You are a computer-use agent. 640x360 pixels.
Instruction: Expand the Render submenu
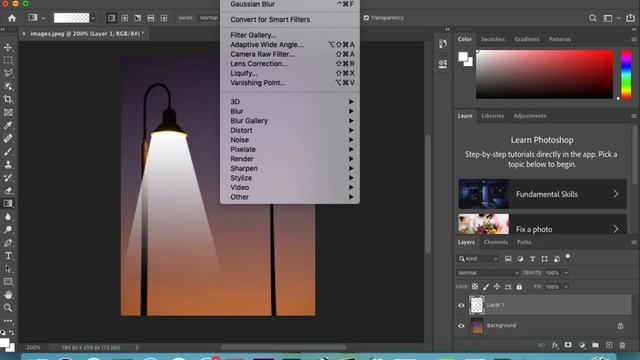(290, 159)
